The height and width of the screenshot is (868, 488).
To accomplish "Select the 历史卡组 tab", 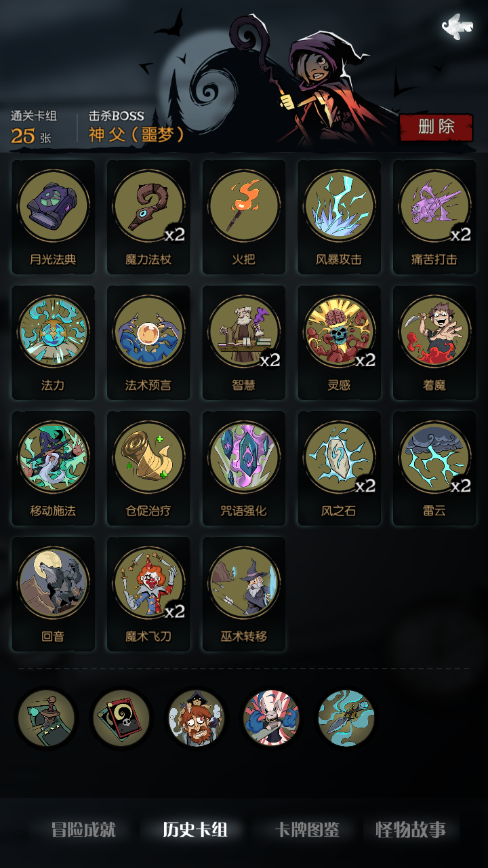I will pyautogui.click(x=195, y=829).
